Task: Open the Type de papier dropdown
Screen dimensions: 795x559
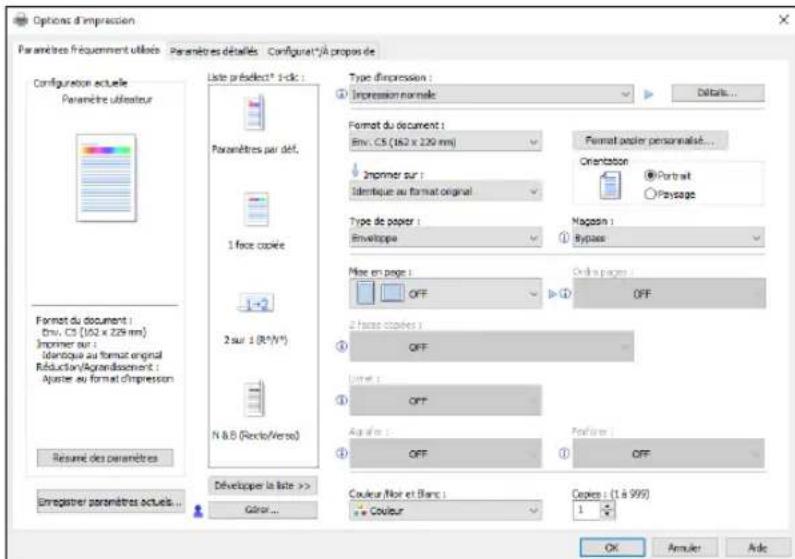Action: (445, 238)
